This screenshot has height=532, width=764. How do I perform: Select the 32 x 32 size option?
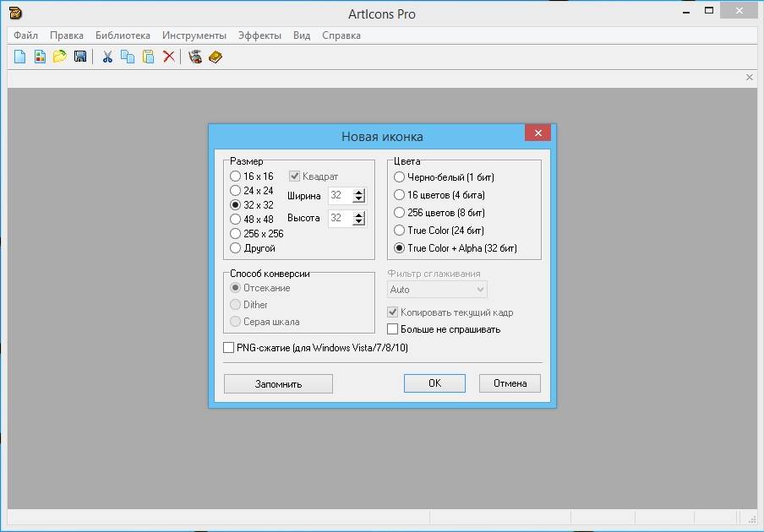click(252, 205)
